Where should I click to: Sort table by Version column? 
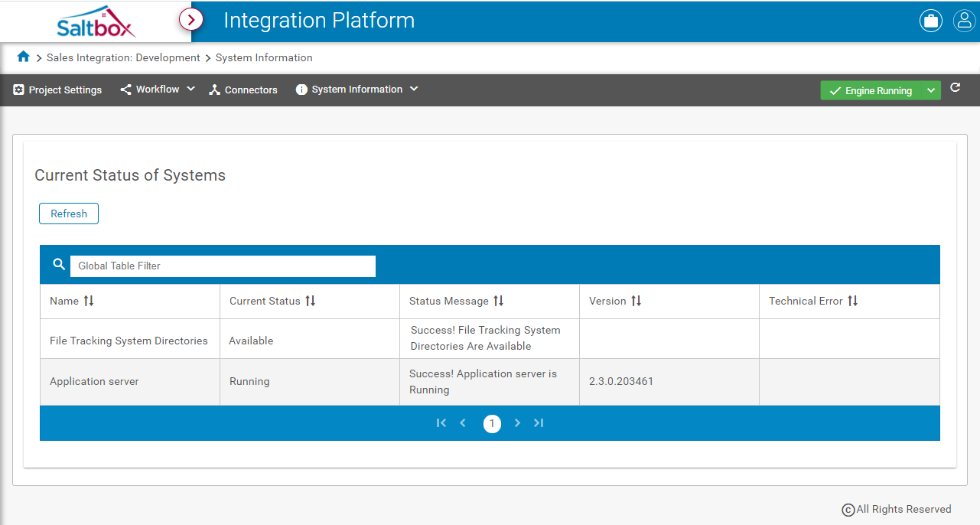(637, 301)
